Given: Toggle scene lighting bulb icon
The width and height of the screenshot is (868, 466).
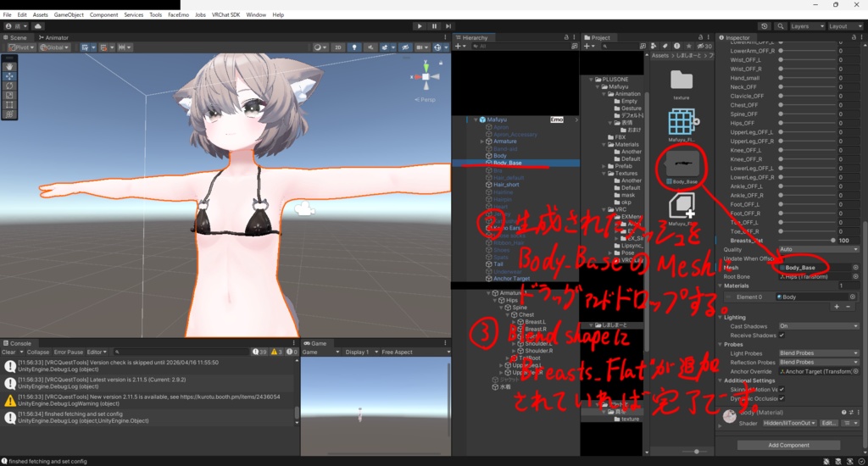Looking at the screenshot, I should pos(354,47).
